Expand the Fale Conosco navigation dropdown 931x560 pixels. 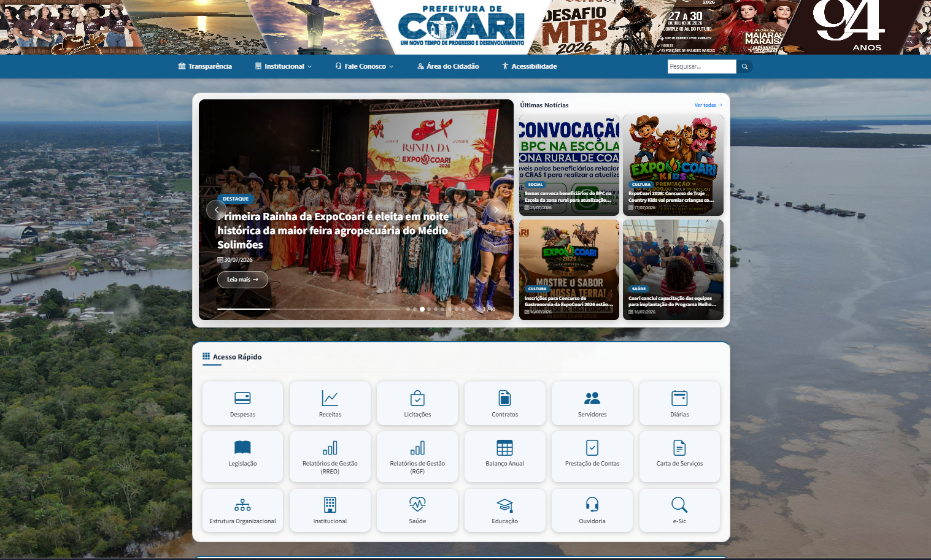tap(365, 66)
